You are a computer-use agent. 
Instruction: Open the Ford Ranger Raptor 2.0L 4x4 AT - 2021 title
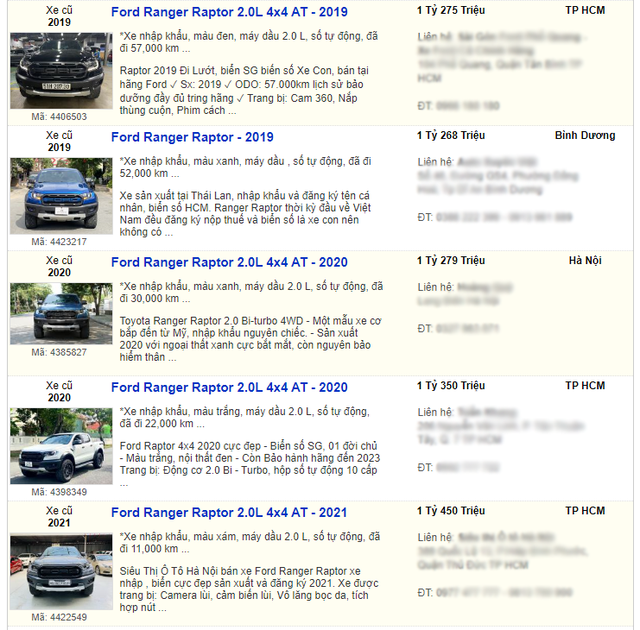click(229, 512)
